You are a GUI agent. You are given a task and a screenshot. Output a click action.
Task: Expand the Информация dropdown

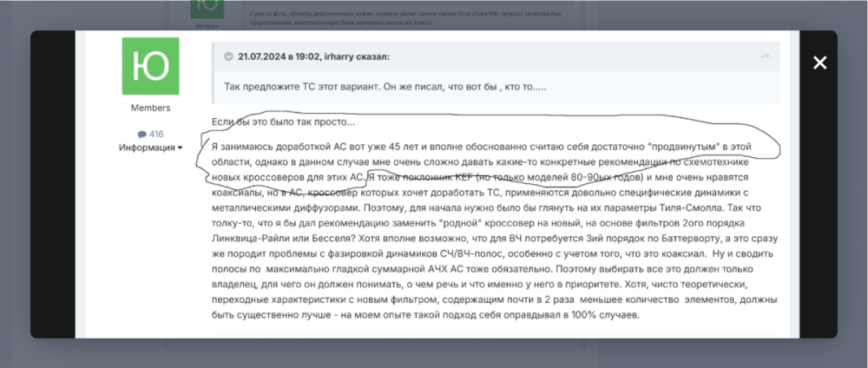tap(149, 148)
